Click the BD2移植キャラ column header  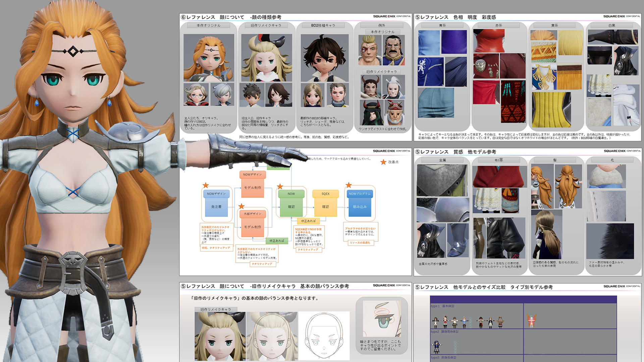323,25
